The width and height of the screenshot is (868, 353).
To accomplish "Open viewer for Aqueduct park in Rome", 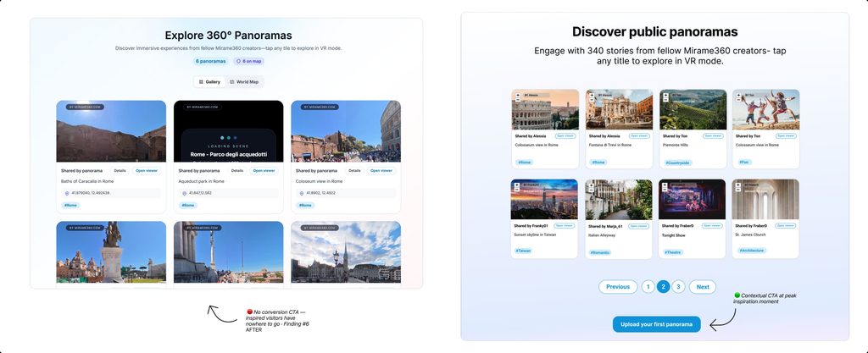I will click(x=264, y=171).
